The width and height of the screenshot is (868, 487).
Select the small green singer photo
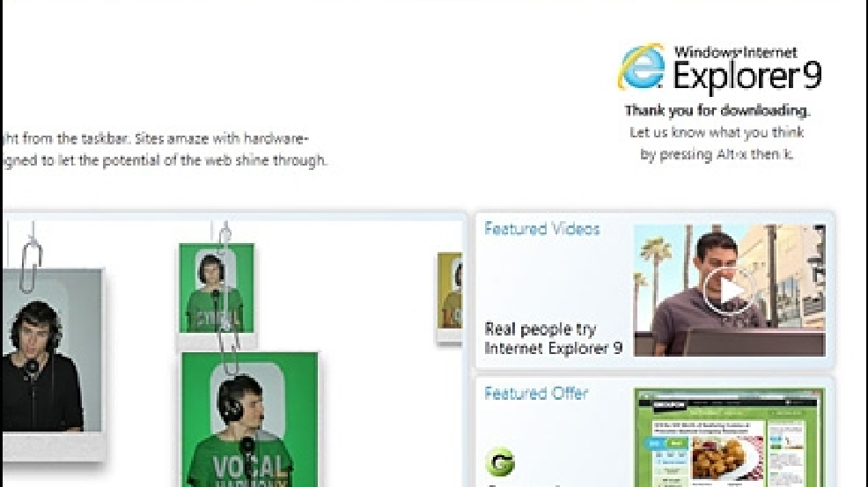click(217, 288)
